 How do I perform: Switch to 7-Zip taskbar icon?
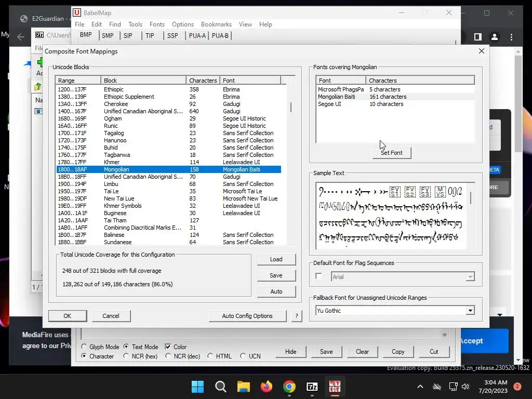pos(312,387)
